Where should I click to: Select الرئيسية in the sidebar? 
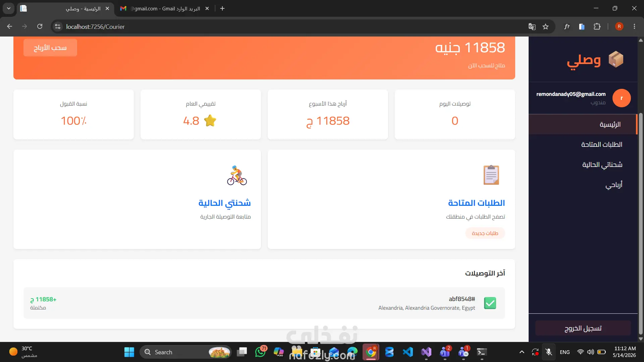coord(583,124)
